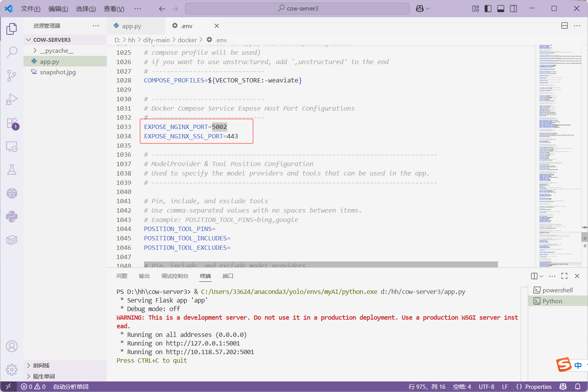Switch to the 端口 panel tab

click(228, 276)
